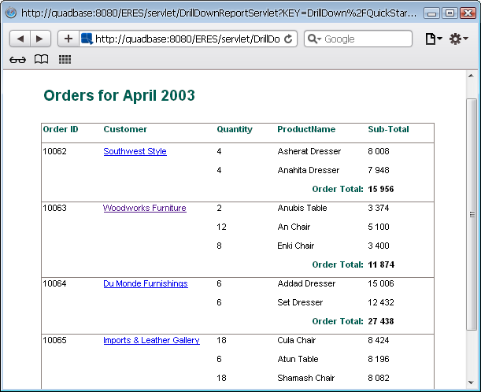Click the sub-total value 15 006
This screenshot has height=392, width=481.
coord(381,284)
